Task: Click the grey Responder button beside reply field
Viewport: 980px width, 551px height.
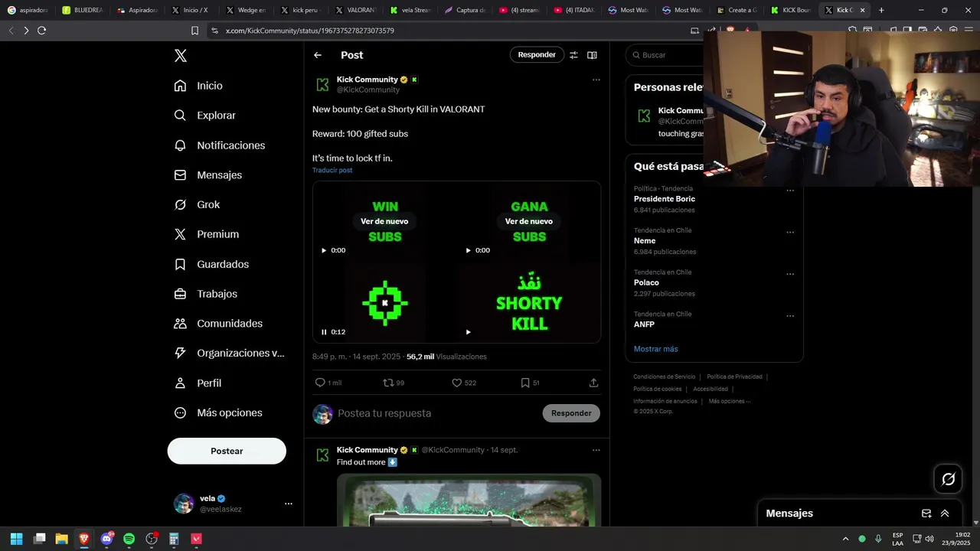Action: 571,413
